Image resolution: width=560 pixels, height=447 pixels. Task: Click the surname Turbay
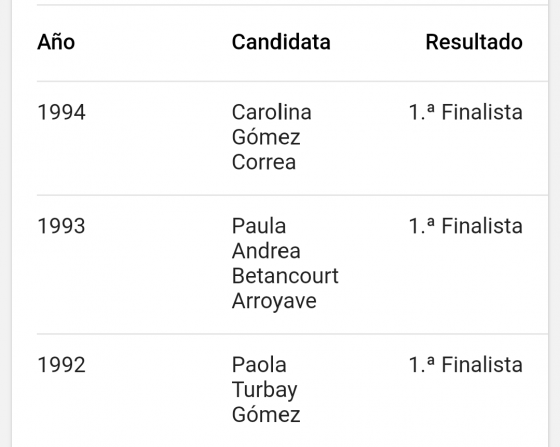click(x=265, y=390)
